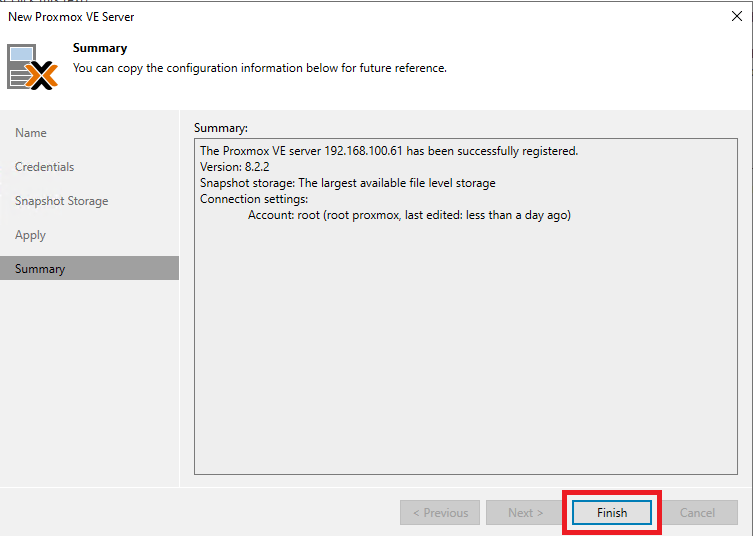Go to the Name step in sidebar
753x538 pixels.
31,133
